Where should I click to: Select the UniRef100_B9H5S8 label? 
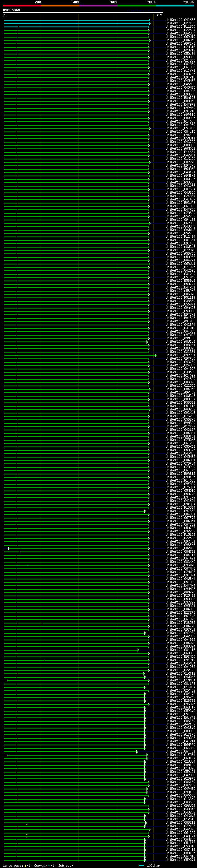pos(180,94)
